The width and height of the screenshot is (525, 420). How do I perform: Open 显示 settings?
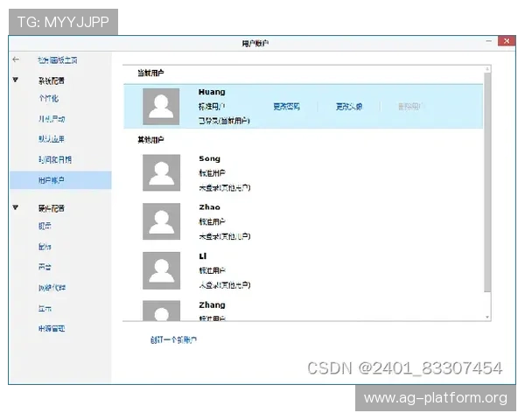click(x=45, y=309)
